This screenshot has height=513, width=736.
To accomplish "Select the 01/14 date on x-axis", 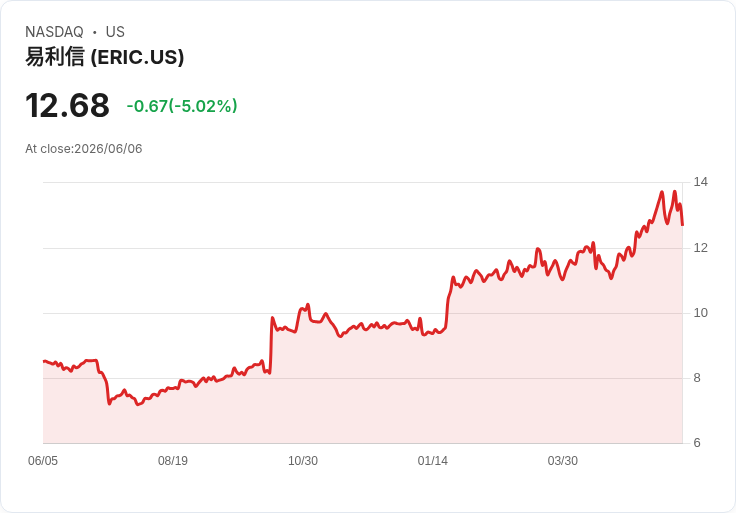I will click(432, 460).
